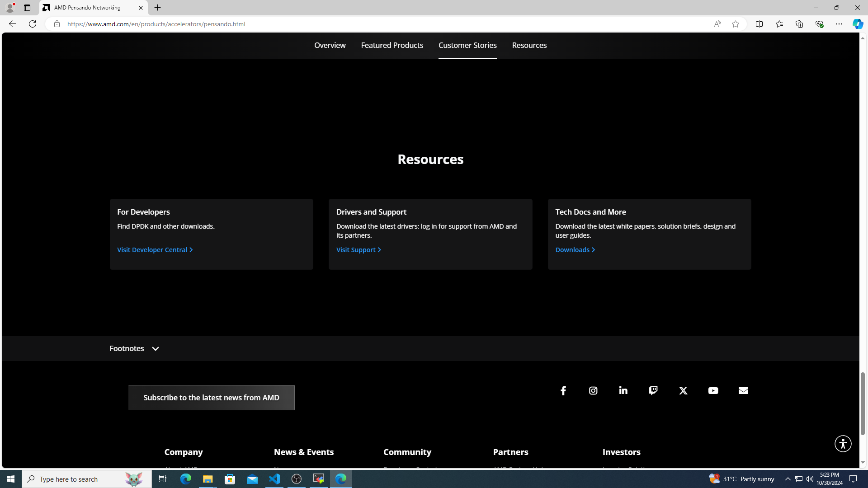Viewport: 868px width, 488px height.
Task: Click the scrollbar down arrow
Action: pos(863,463)
